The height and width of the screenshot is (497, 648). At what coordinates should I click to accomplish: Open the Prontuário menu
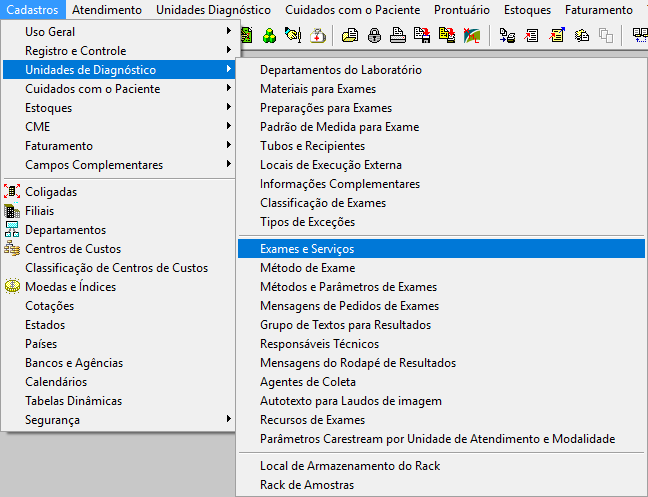(x=462, y=10)
